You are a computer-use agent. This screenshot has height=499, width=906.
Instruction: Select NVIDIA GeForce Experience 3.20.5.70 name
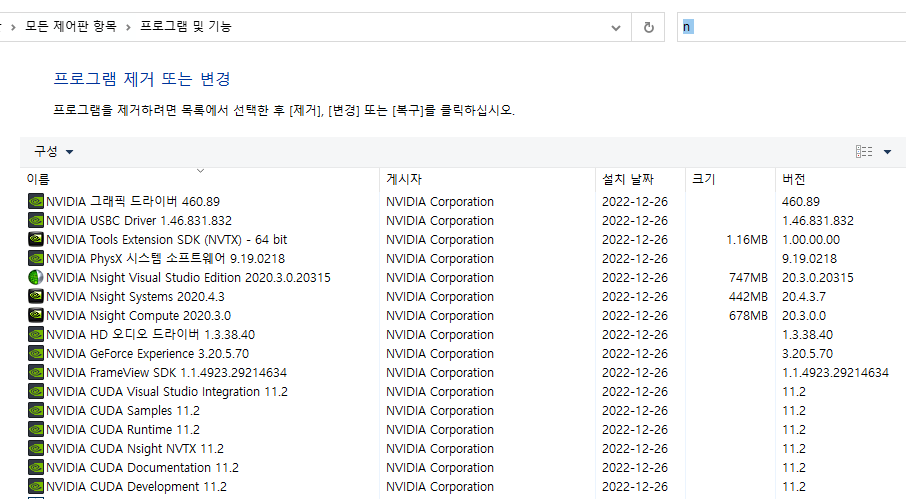(x=147, y=354)
